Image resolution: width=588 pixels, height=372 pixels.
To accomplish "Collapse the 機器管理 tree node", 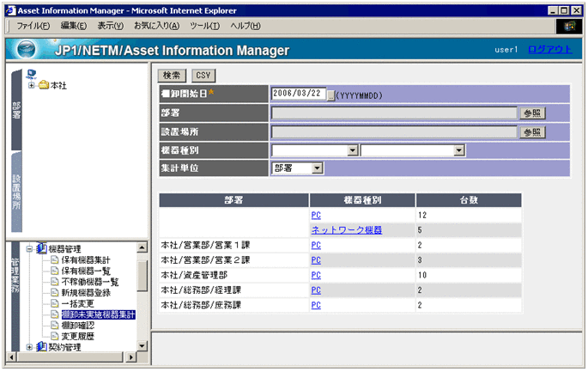I will (x=30, y=248).
